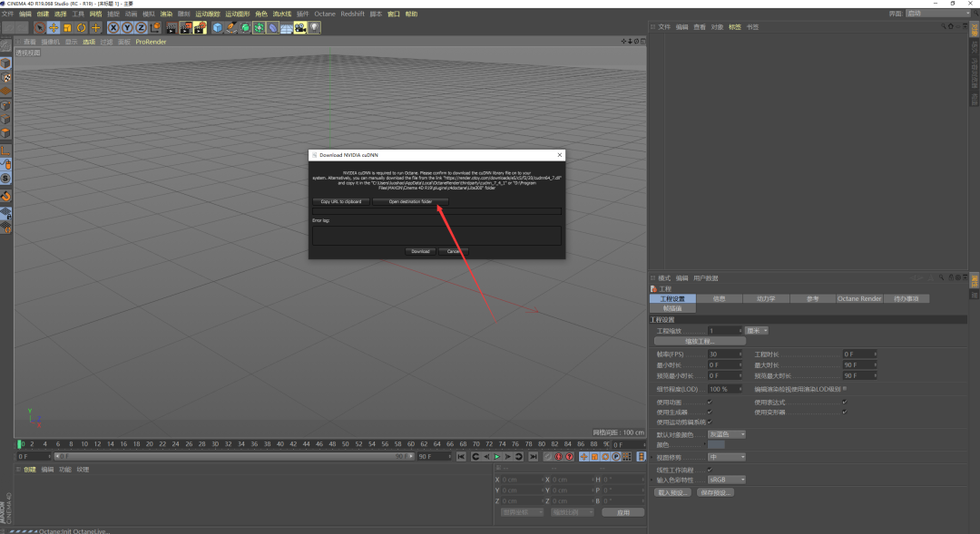Viewport: 980px width, 534px height.
Task: Open the 灰蓝色 default color dropdown
Action: pyautogui.click(x=726, y=434)
